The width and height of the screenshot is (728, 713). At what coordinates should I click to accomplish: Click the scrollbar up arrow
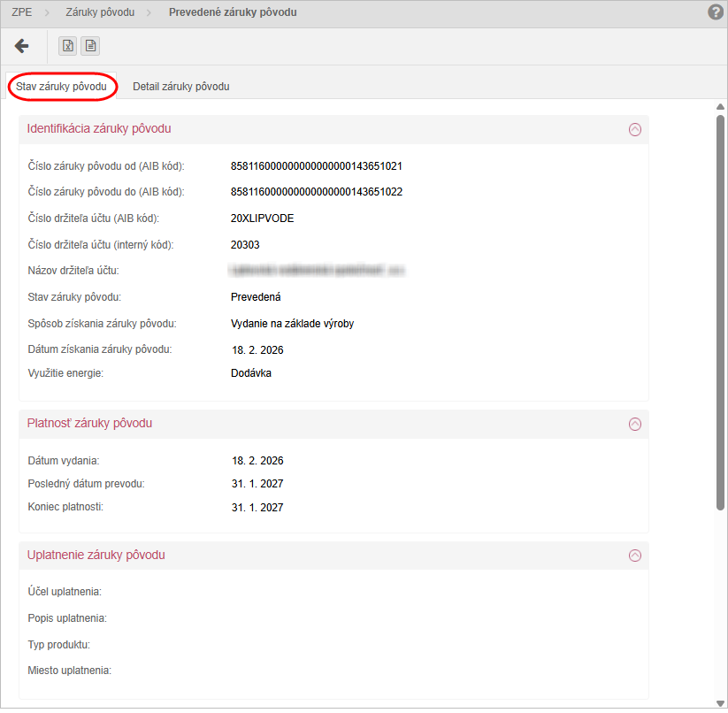pyautogui.click(x=720, y=106)
